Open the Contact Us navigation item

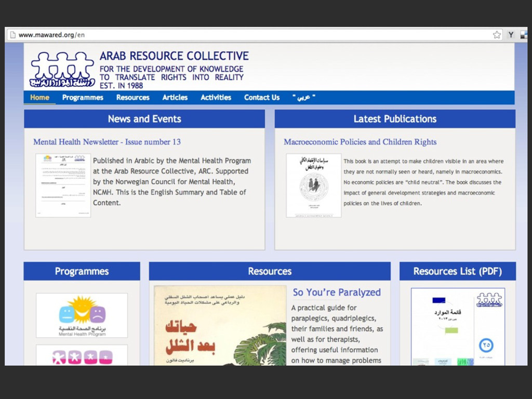point(262,98)
